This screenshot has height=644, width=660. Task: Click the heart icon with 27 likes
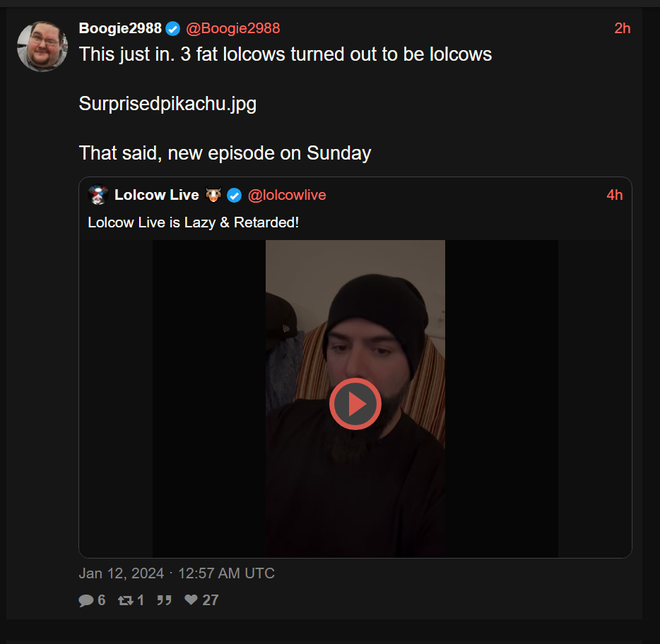191,600
